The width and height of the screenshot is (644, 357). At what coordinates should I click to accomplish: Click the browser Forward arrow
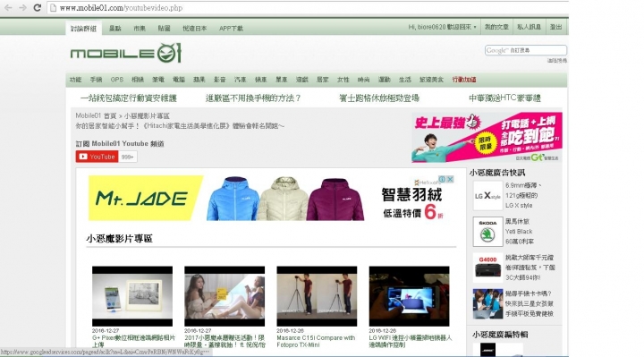click(x=22, y=8)
